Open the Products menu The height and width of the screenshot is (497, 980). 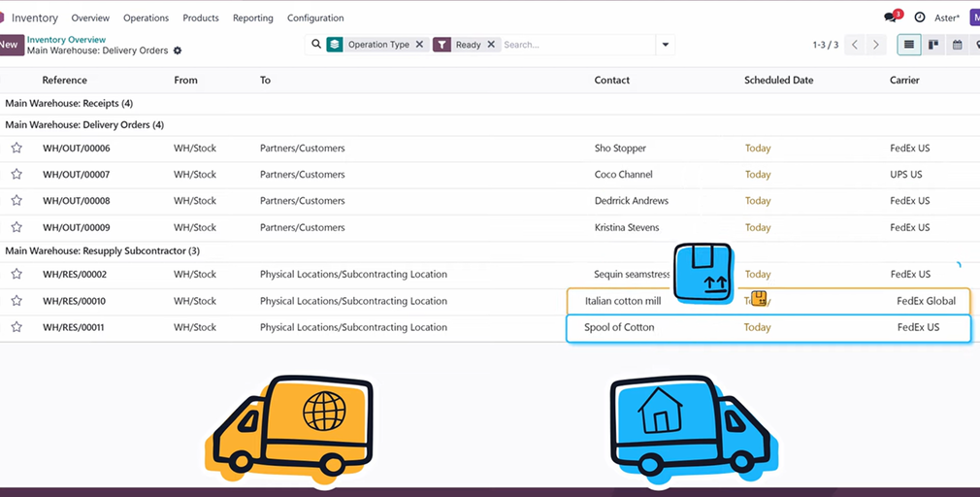pyautogui.click(x=201, y=18)
